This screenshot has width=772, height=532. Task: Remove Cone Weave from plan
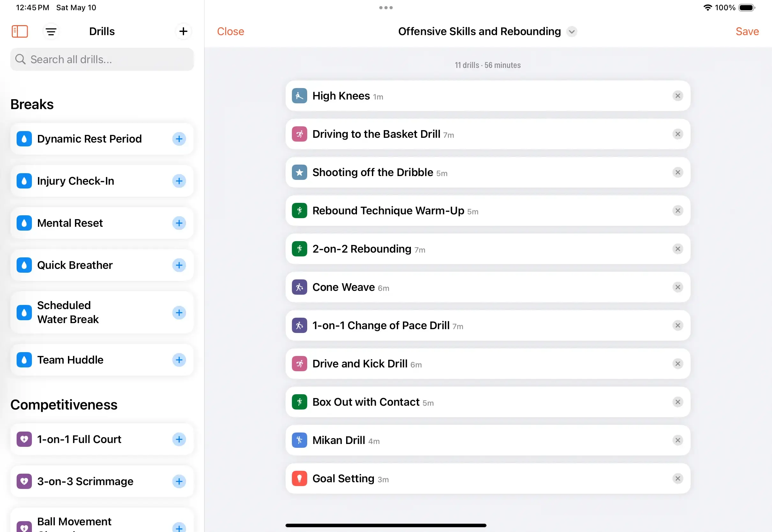click(678, 287)
